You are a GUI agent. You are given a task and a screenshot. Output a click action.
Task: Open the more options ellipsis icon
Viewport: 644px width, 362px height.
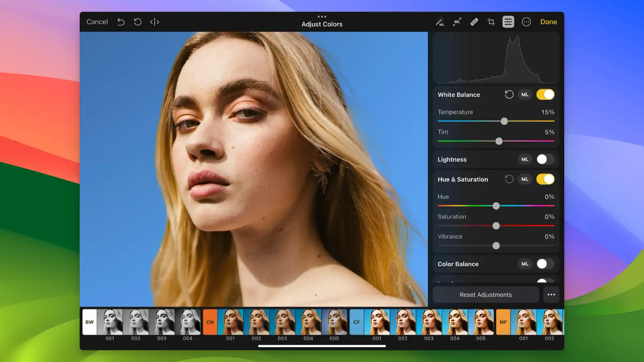(526, 22)
